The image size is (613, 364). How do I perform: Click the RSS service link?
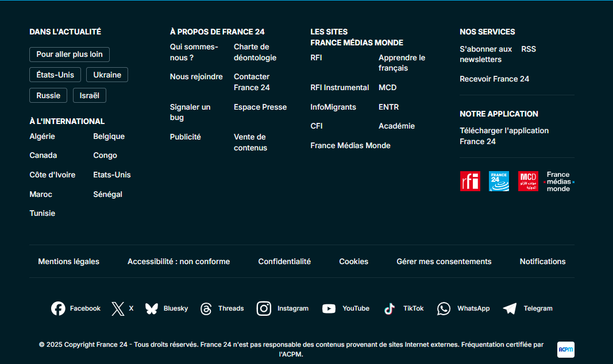[528, 49]
